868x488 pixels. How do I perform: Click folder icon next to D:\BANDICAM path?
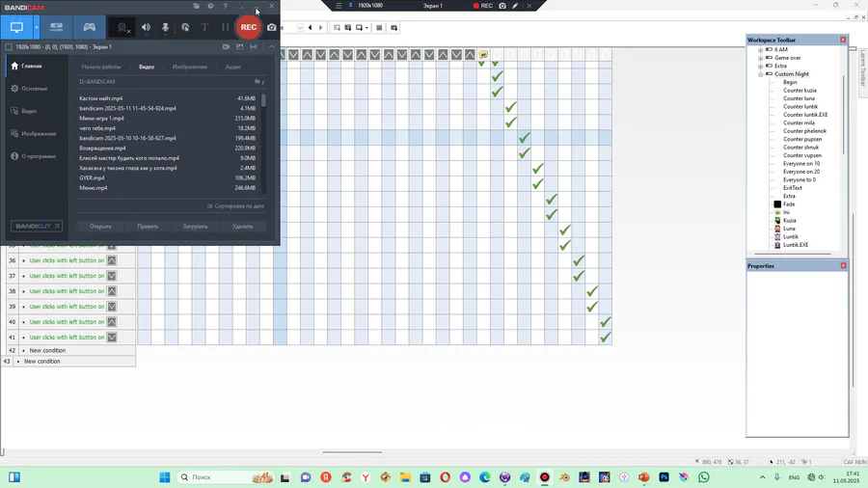[x=258, y=81]
